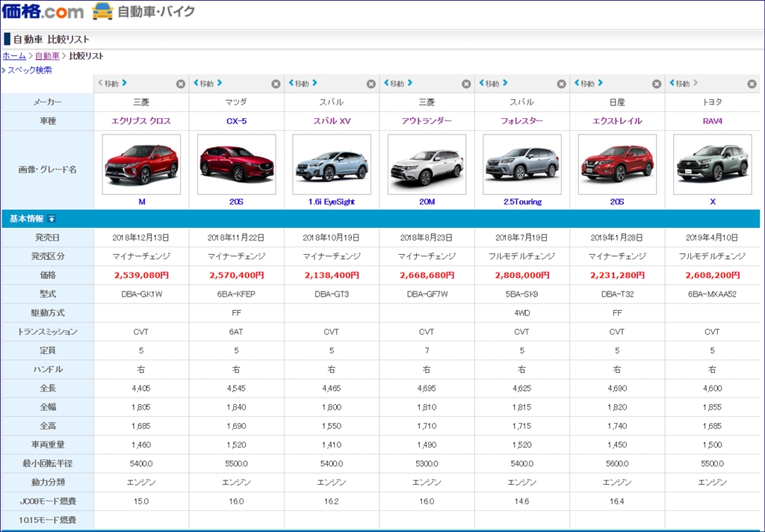Select the 2018年12月13日 release date cell
The height and width of the screenshot is (532, 765).
(x=141, y=238)
